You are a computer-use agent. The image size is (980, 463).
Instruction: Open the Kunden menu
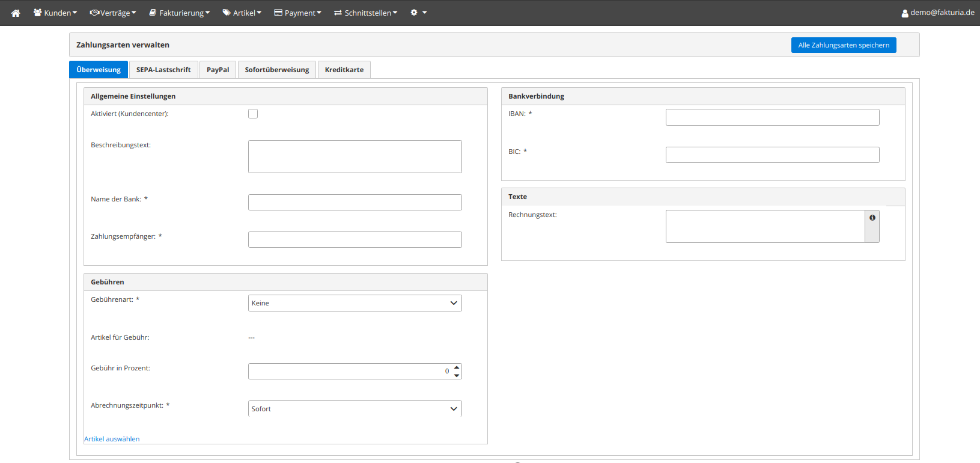click(55, 13)
